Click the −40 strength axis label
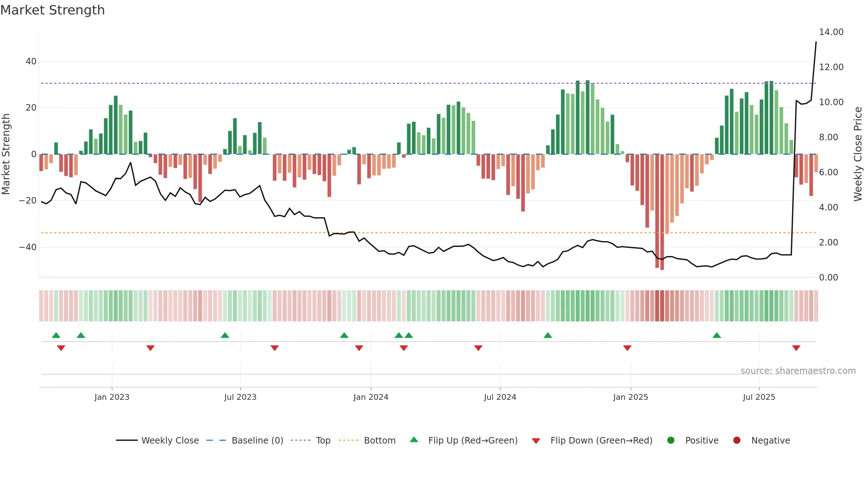The height and width of the screenshot is (488, 868). [x=28, y=247]
